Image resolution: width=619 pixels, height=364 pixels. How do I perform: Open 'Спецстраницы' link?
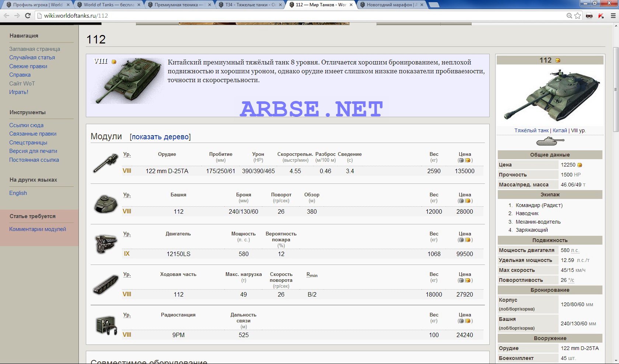point(28,143)
